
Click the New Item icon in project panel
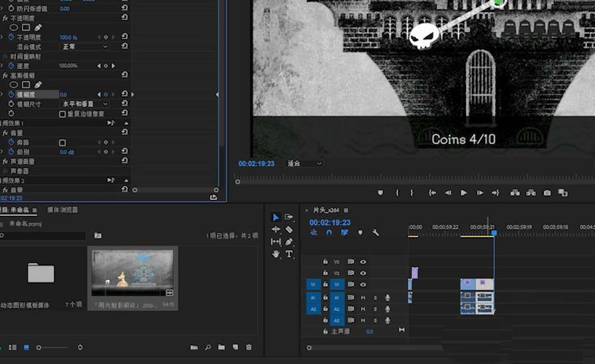(x=235, y=347)
